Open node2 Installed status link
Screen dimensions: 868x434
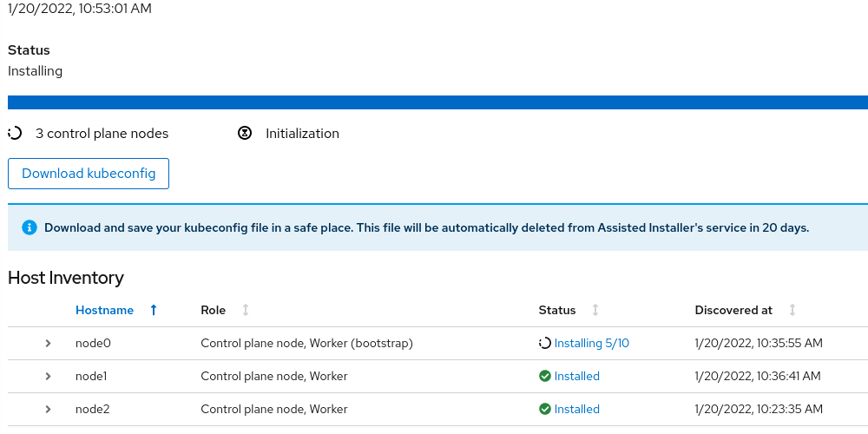click(x=577, y=409)
